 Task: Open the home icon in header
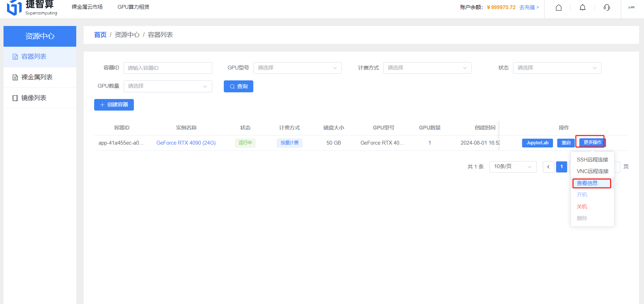point(559,7)
